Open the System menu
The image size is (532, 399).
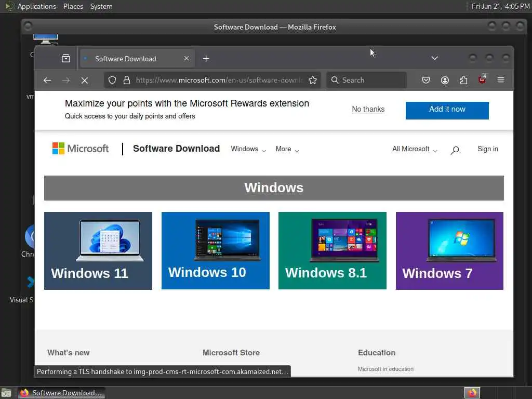(x=101, y=6)
